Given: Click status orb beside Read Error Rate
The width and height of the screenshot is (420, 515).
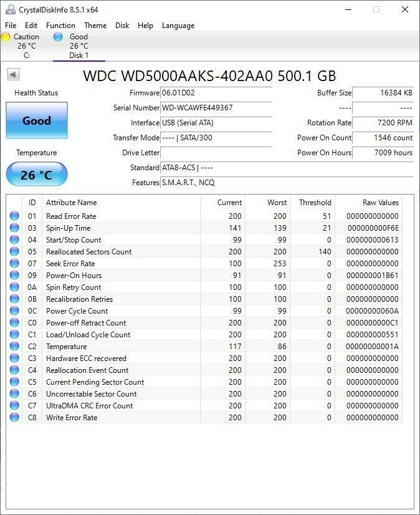Looking at the screenshot, I should (14, 216).
